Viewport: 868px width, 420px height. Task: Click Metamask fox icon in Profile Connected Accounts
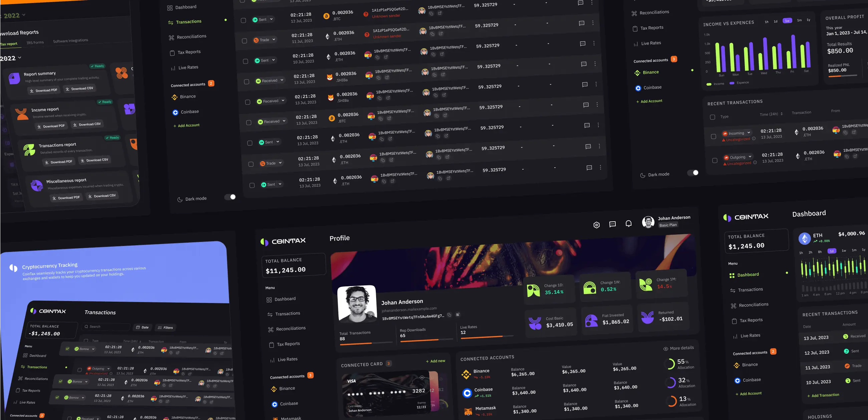(x=468, y=411)
